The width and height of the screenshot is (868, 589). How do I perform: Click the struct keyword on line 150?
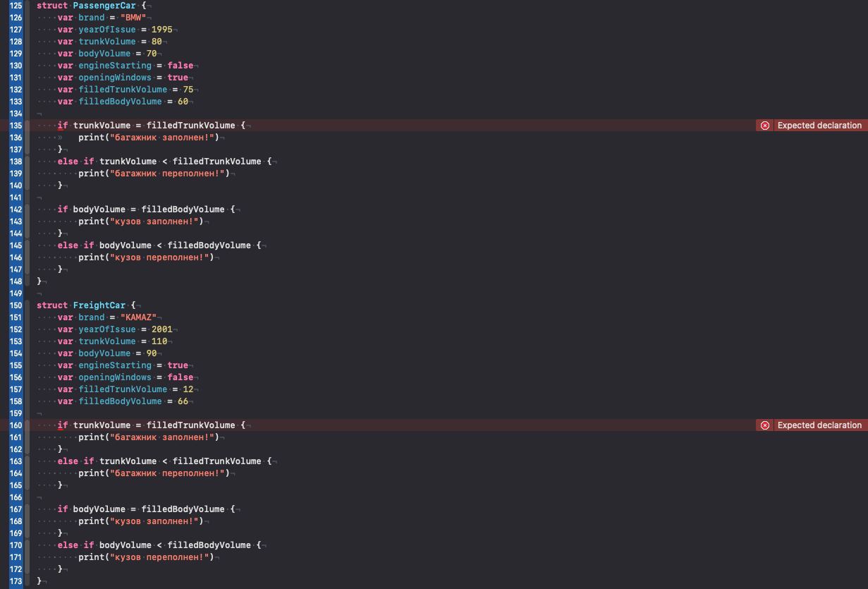52,305
